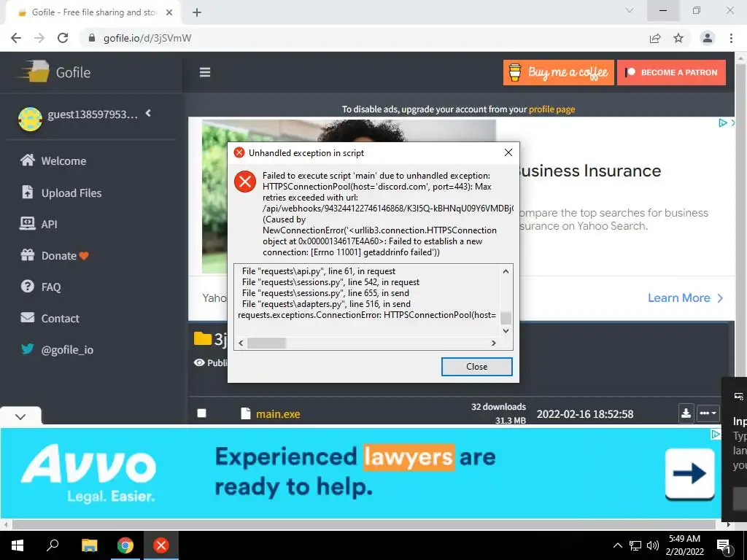Click the eye Public visibility icon
Image resolution: width=747 pixels, height=560 pixels.
point(198,363)
